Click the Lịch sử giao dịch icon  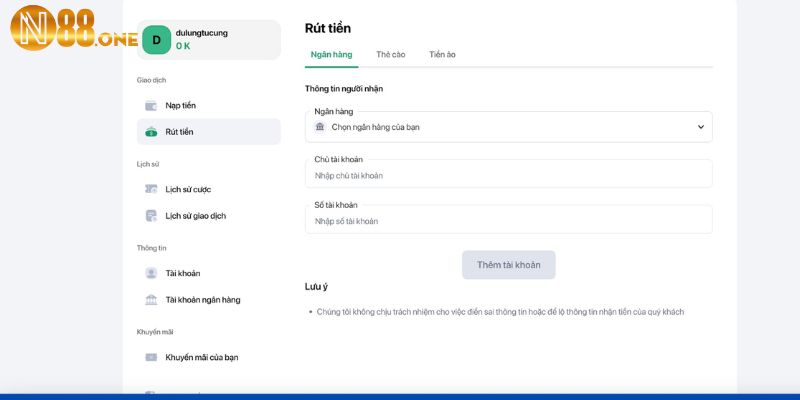click(x=151, y=215)
